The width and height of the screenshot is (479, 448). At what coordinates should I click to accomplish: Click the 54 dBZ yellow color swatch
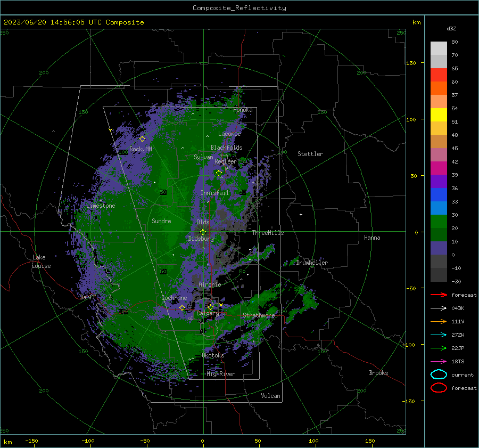(x=439, y=115)
